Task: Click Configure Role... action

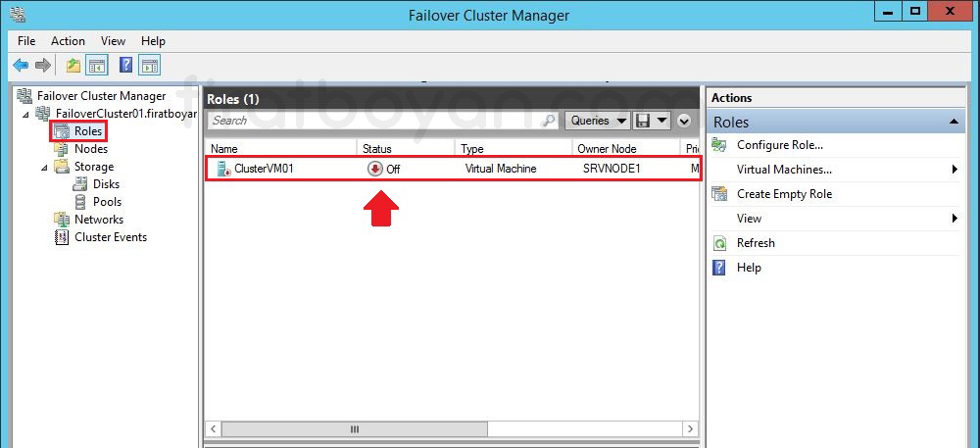Action: (780, 145)
